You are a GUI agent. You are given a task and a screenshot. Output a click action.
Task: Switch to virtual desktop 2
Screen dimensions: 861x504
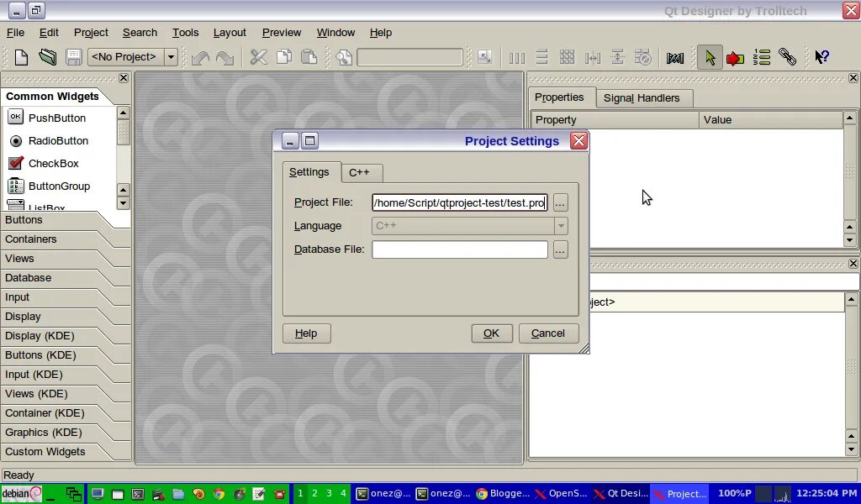(x=314, y=494)
